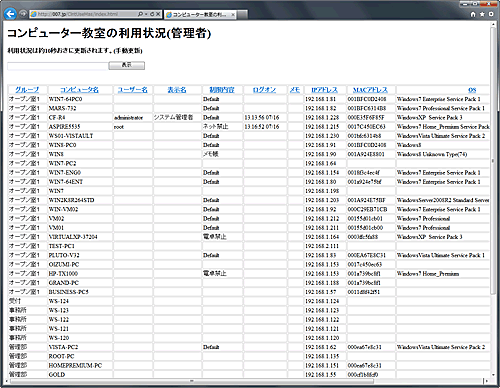Image resolution: width=500 pixels, height=388 pixels.
Task: Sort by the メモ column header
Action: click(295, 90)
